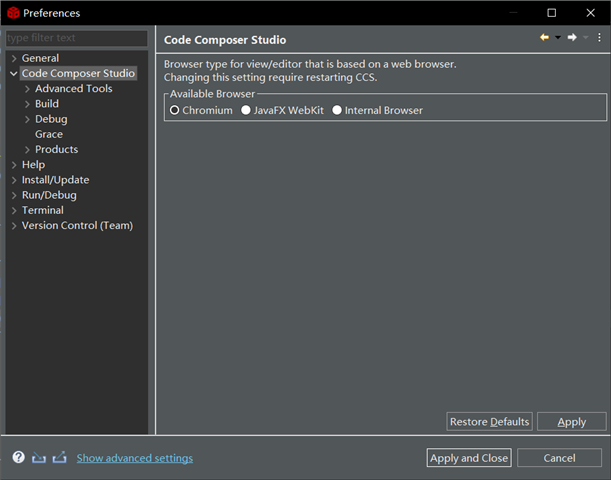Select the JavaFX WebKit radio button
Image resolution: width=611 pixels, height=480 pixels.
[246, 110]
